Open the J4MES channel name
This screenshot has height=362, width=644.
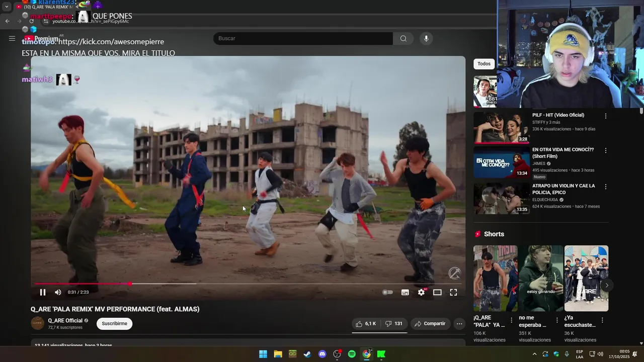click(539, 163)
